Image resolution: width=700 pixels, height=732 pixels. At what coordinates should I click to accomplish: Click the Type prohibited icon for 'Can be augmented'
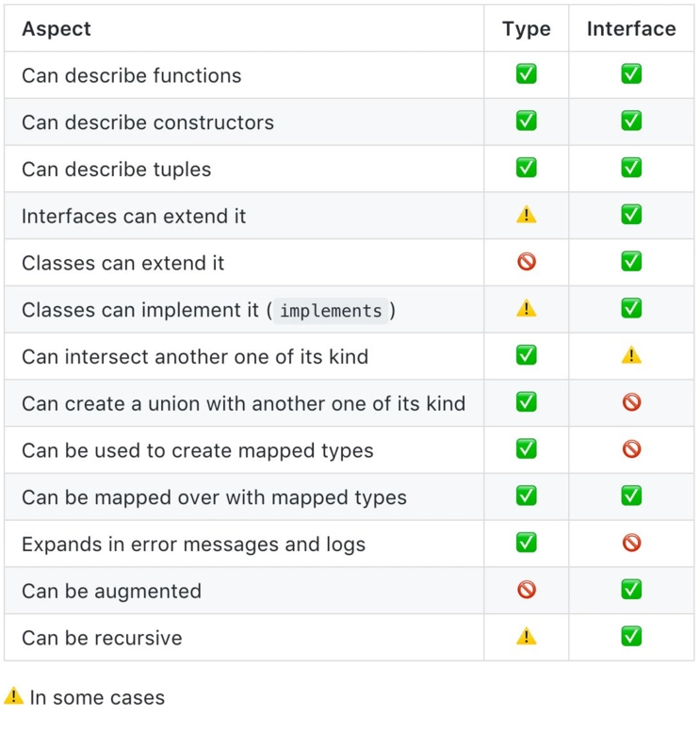click(527, 590)
